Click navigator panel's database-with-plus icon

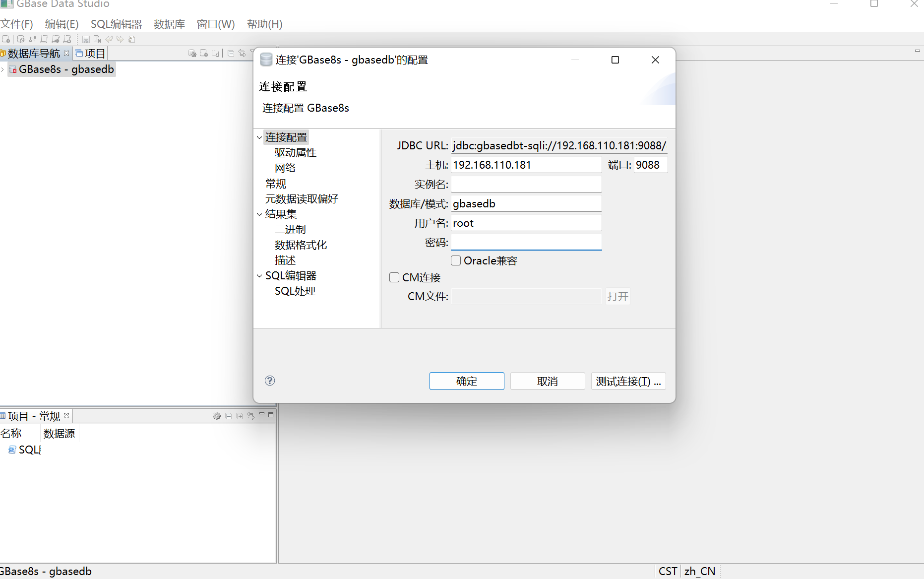tap(204, 53)
